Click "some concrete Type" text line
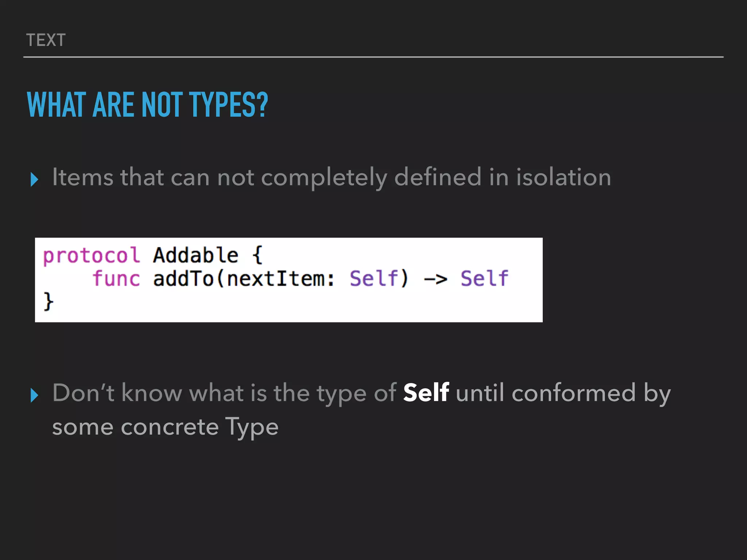Screen dimensions: 747x560 (165, 427)
